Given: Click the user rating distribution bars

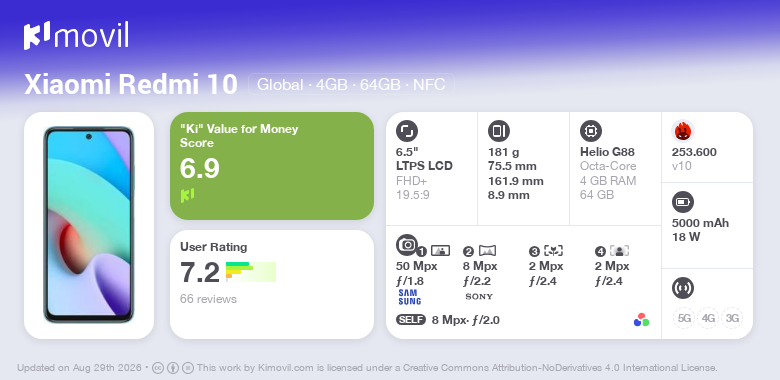Looking at the screenshot, I should click(251, 272).
